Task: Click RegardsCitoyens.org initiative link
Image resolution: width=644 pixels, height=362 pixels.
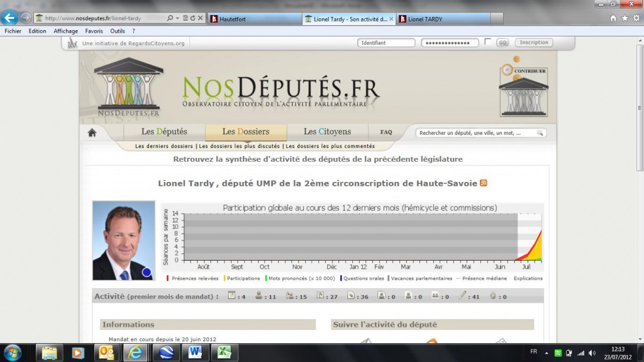Action: coord(133,43)
